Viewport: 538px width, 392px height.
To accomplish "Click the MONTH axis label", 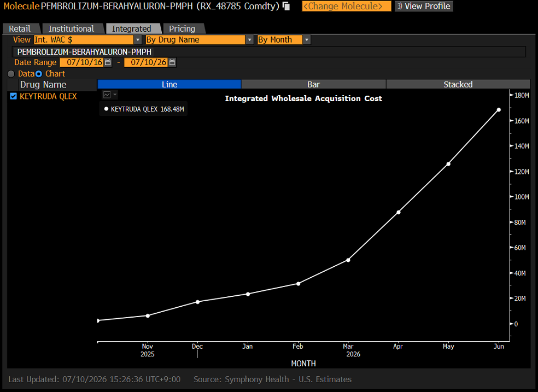I will 303,363.
